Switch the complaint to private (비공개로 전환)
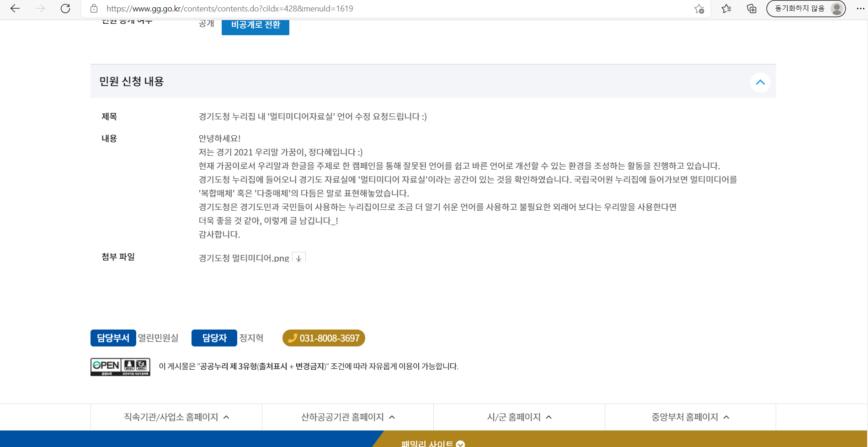 (255, 26)
